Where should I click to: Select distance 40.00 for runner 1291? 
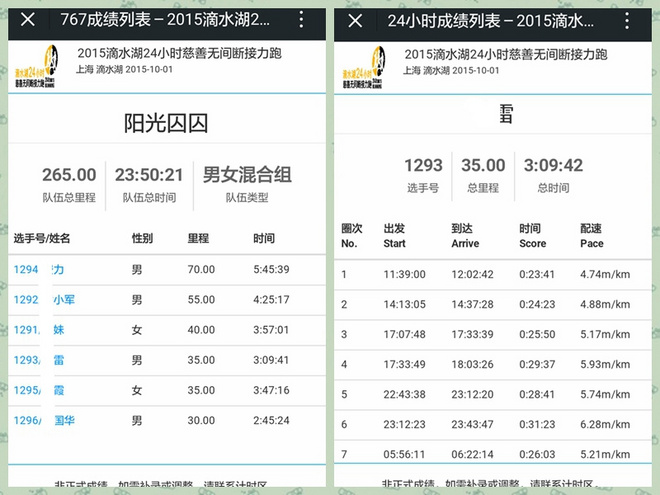coord(201,330)
